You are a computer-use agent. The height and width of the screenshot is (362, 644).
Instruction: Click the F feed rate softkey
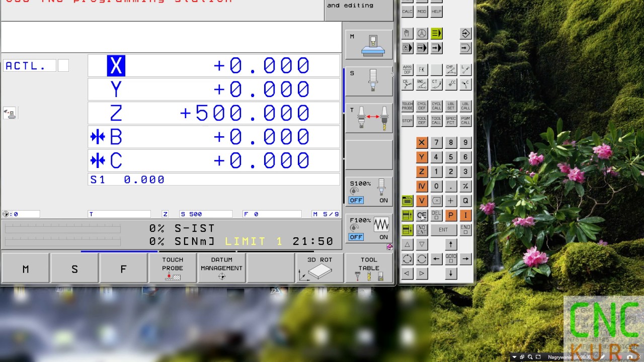tap(123, 269)
